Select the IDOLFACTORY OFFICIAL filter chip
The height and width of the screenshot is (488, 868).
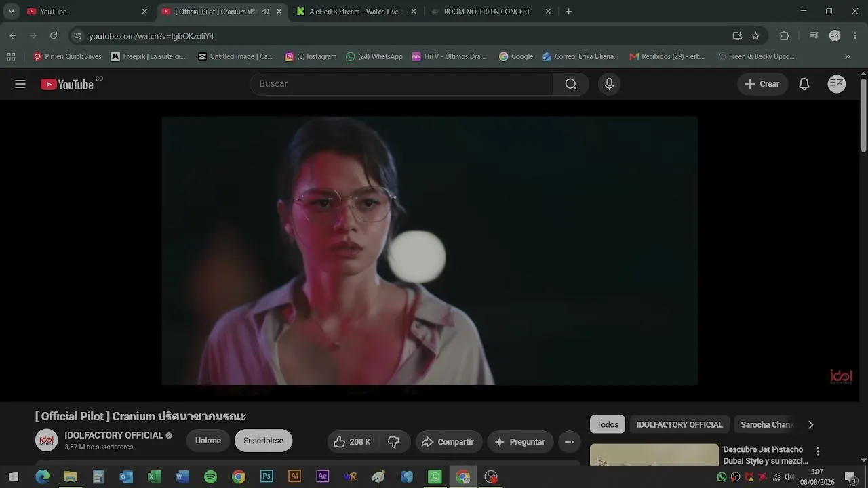[x=679, y=425]
